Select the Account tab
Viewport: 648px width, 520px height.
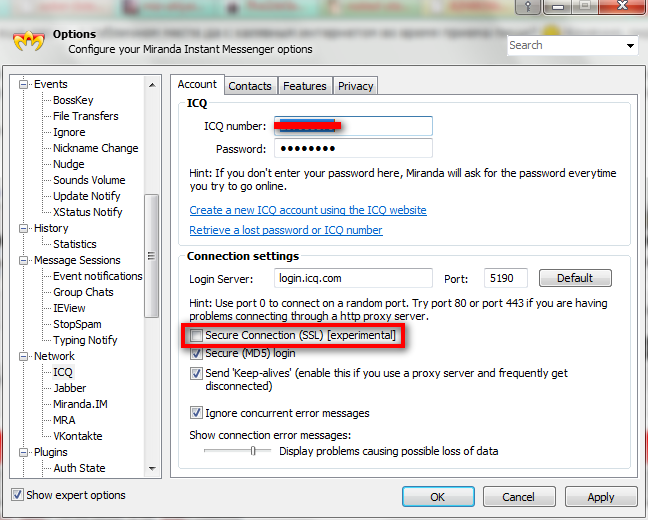coord(197,84)
